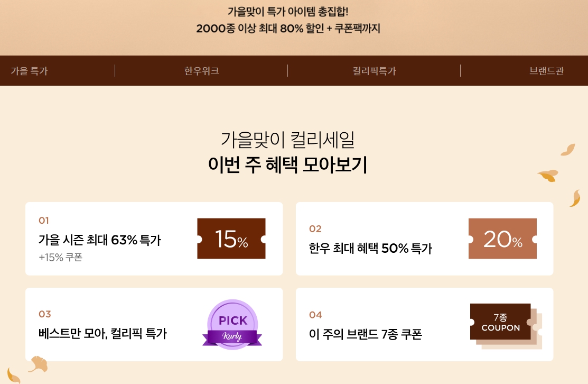This screenshot has height=384, width=588.
Task: Click the 이번 주 혜택 모아보기 heading
Action: click(x=287, y=164)
